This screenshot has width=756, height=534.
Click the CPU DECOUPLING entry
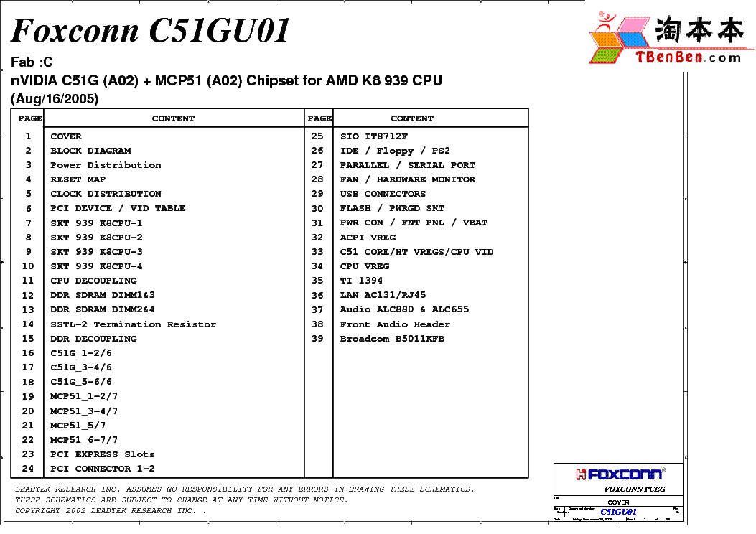coord(93,281)
